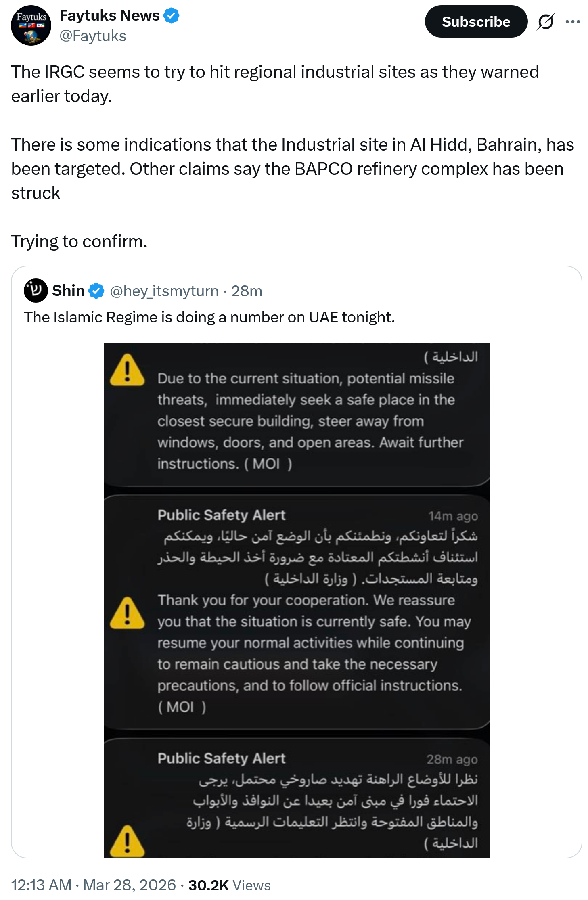The width and height of the screenshot is (588, 900).
Task: Click the 28m quoted post timestamp
Action: click(x=247, y=291)
